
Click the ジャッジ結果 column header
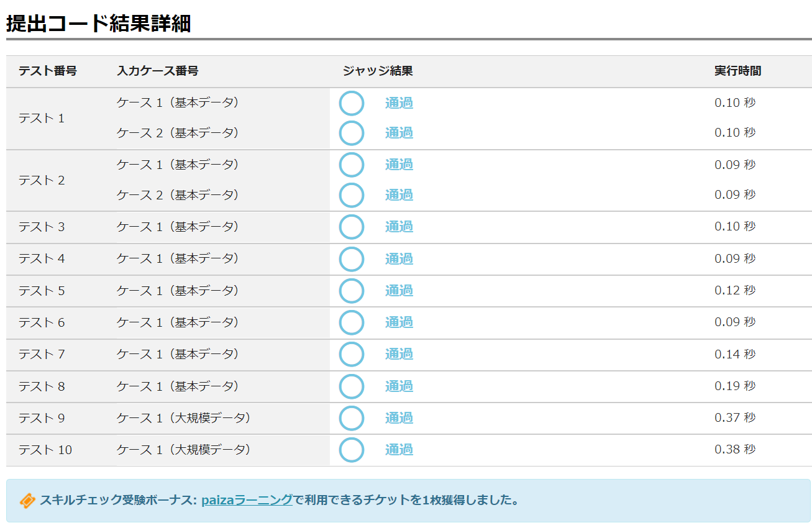coord(378,71)
